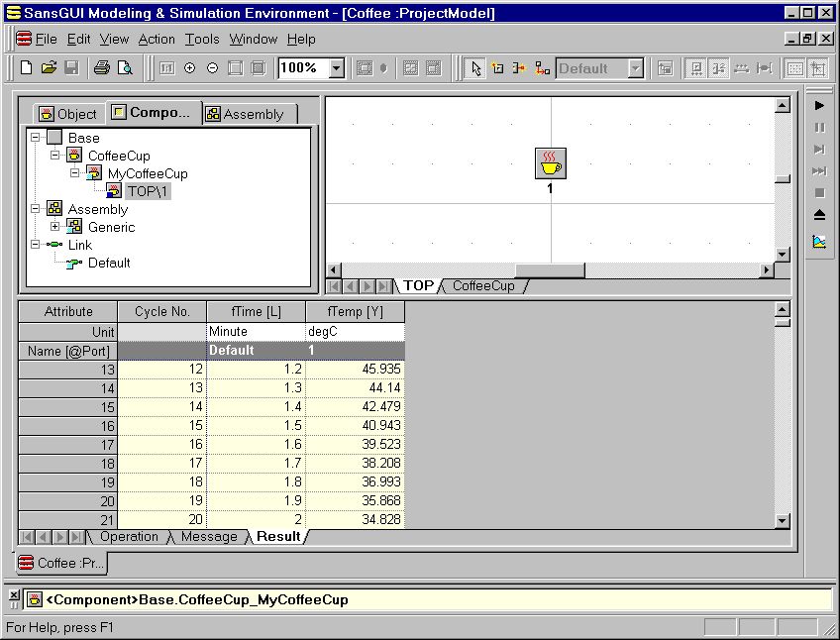This screenshot has width=840, height=640.
Task: Select the Default link tree item
Action: 108,263
